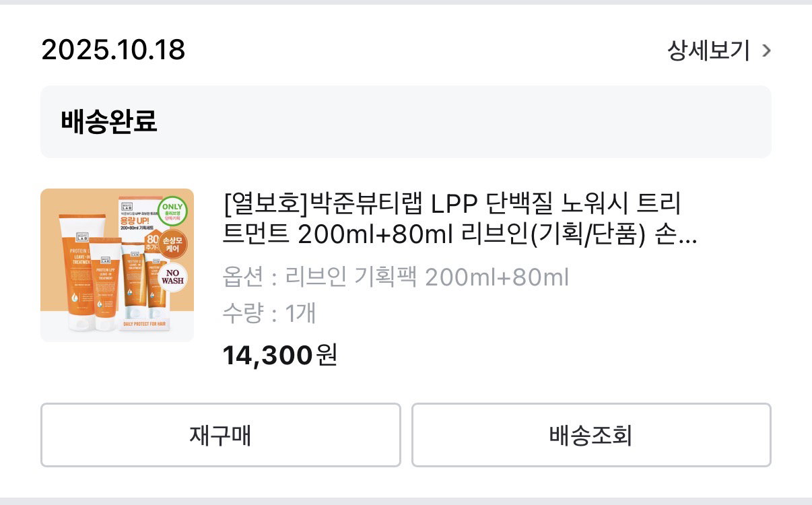
Task: Select the 수량 1개 quantity line
Action: 269,313
